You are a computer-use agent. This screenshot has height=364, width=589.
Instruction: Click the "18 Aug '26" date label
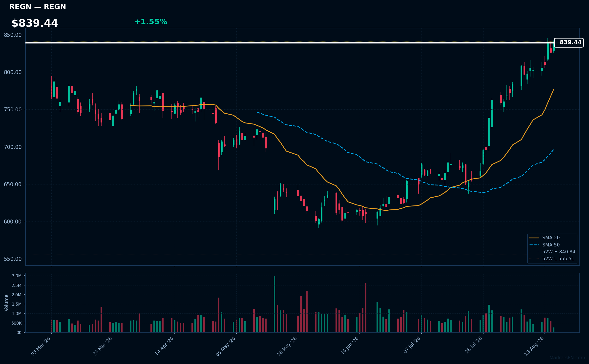point(534,346)
